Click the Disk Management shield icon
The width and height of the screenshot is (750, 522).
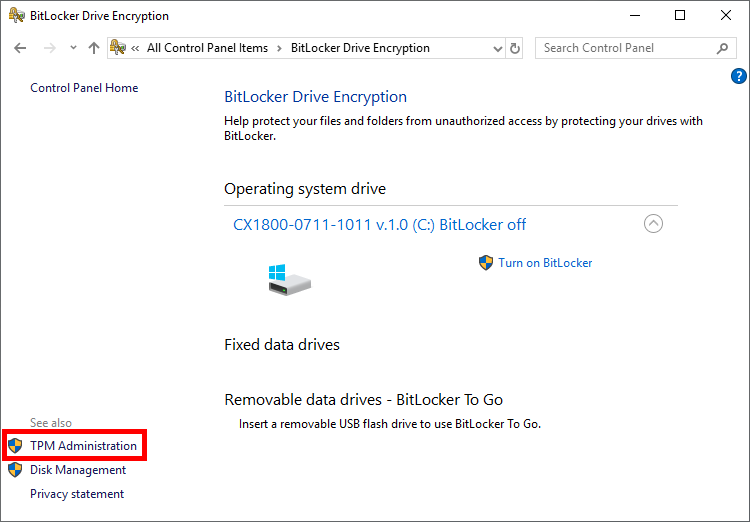15,470
